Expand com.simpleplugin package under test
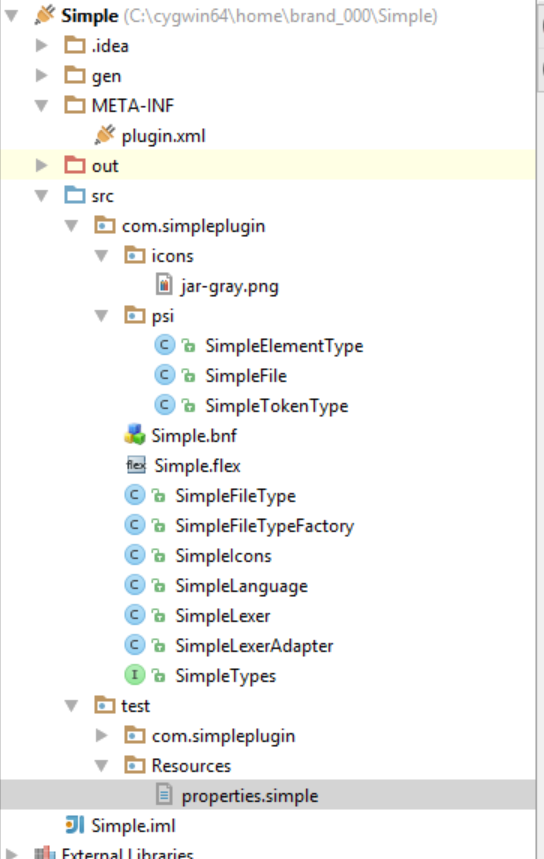544x859 pixels. coord(101,735)
